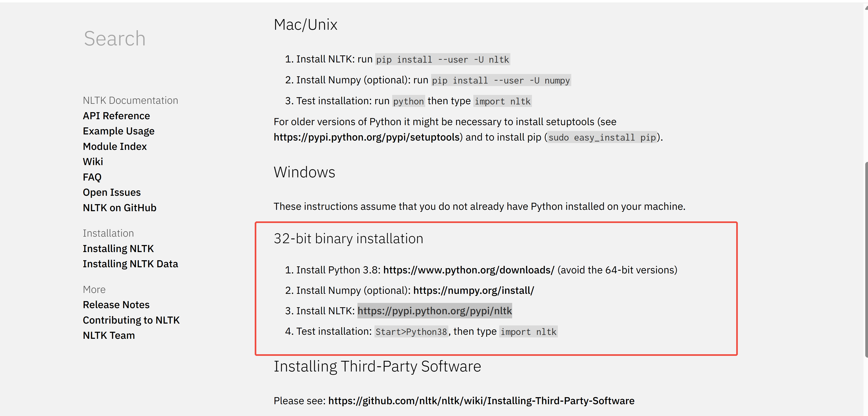Open the Wiki sidebar link

tap(93, 162)
